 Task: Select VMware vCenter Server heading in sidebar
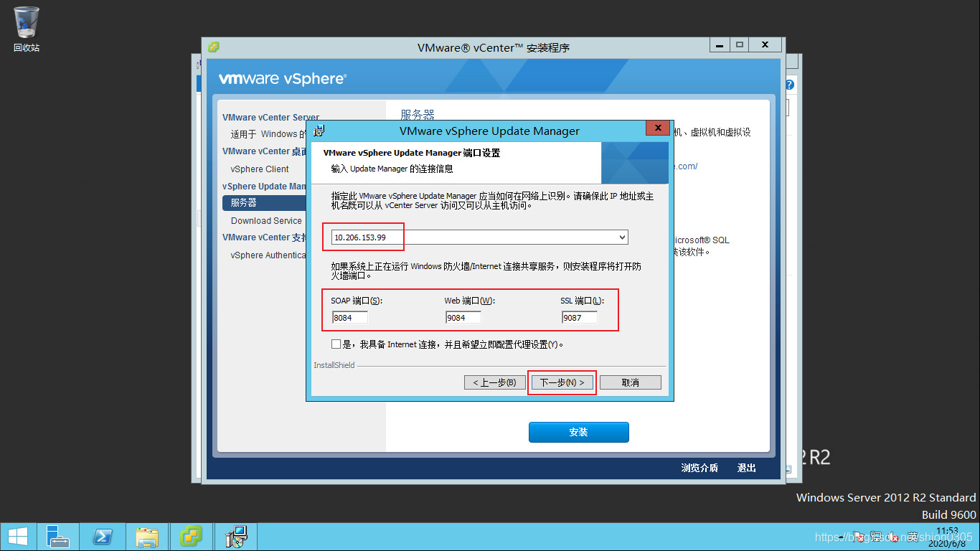point(271,117)
